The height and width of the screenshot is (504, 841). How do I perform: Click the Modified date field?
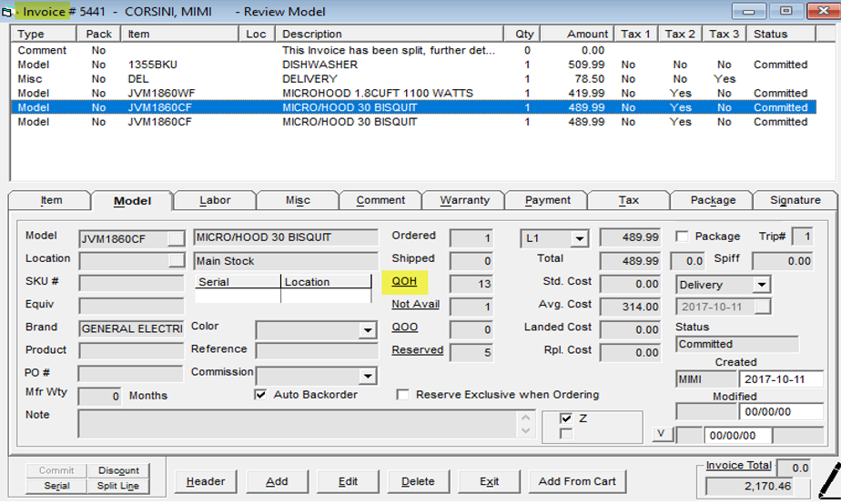tap(781, 412)
